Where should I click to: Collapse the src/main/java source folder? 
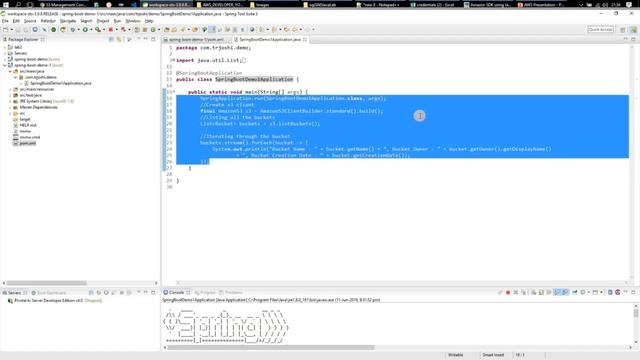pos(10,71)
